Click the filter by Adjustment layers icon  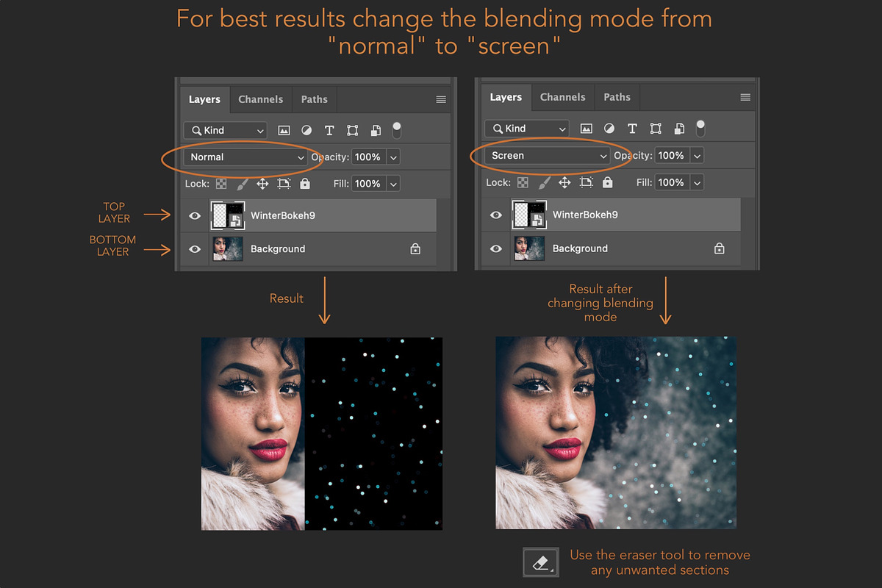pyautogui.click(x=306, y=130)
